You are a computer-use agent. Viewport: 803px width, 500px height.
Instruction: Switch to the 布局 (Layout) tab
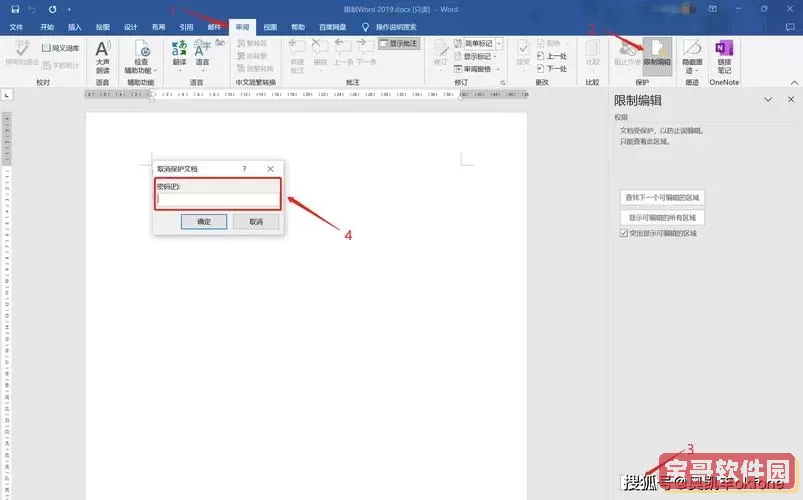[x=158, y=27]
